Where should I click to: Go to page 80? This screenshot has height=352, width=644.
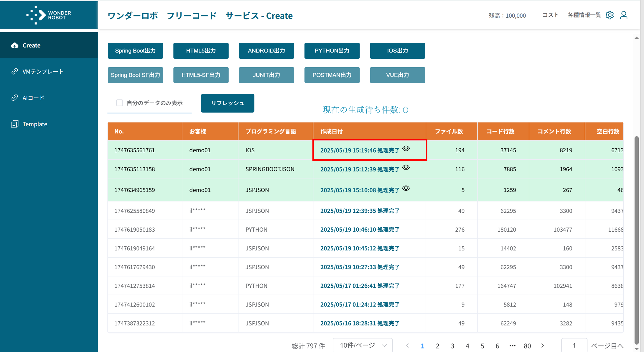point(528,346)
